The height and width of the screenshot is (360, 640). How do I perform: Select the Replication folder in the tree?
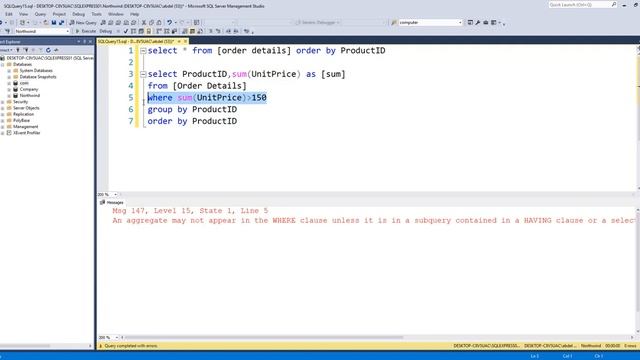[24, 114]
